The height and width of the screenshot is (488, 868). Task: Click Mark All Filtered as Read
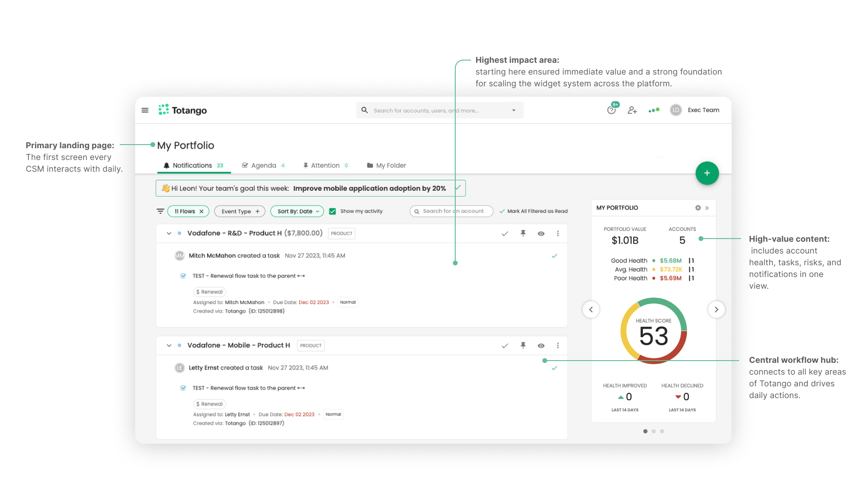coord(533,211)
